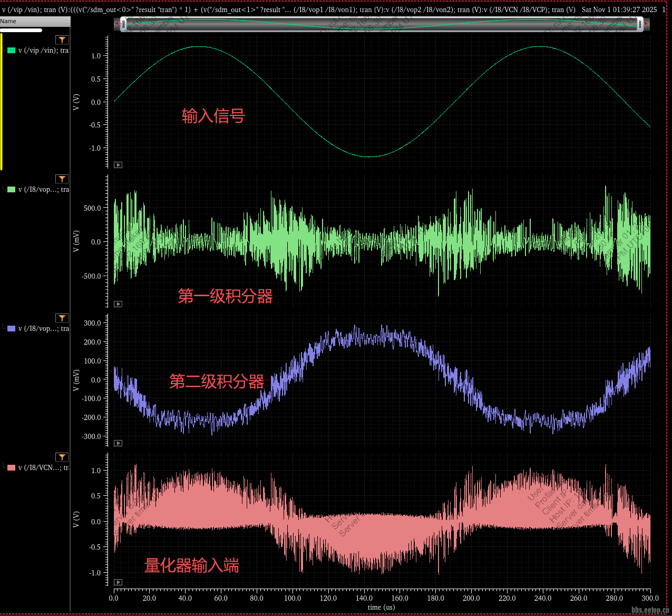Expand the small arrow button in the quantizer input strip
Image resolution: width=672 pixels, height=616 pixels.
118,582
